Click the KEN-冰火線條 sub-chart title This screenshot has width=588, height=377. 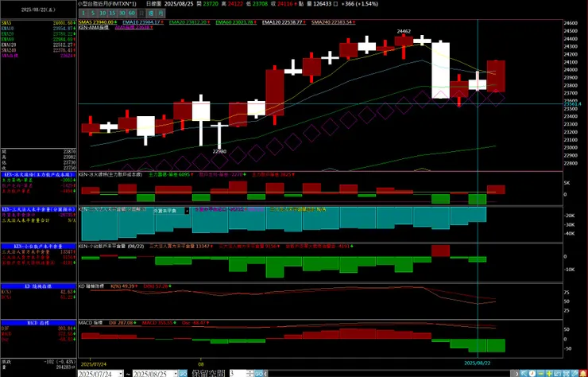pos(110,175)
